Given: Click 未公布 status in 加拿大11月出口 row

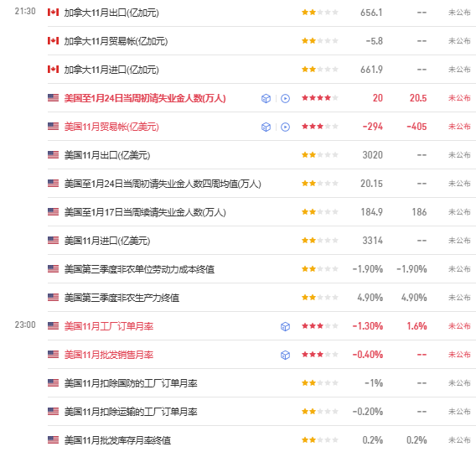Looking at the screenshot, I should click(459, 13).
